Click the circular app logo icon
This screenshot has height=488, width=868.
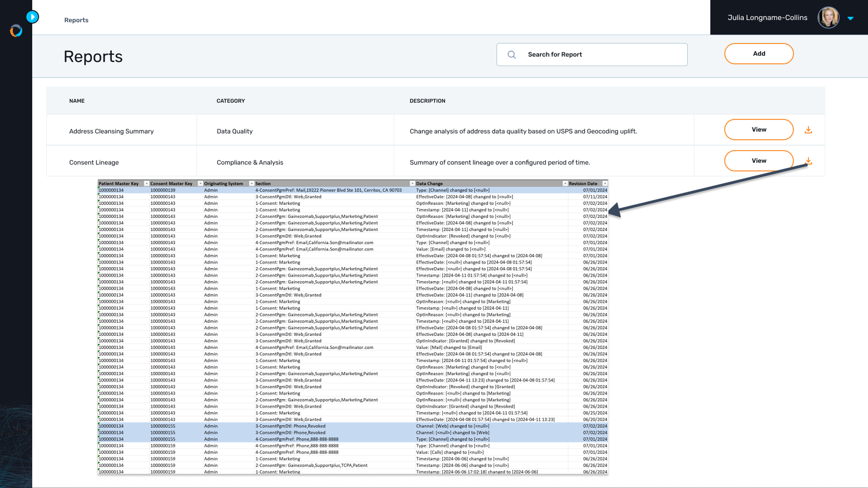pyautogui.click(x=16, y=31)
